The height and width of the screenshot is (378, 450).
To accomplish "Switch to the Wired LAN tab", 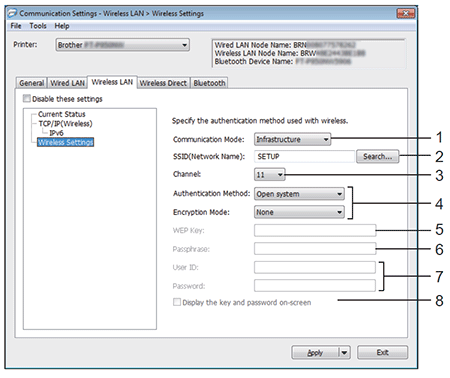I will [67, 83].
